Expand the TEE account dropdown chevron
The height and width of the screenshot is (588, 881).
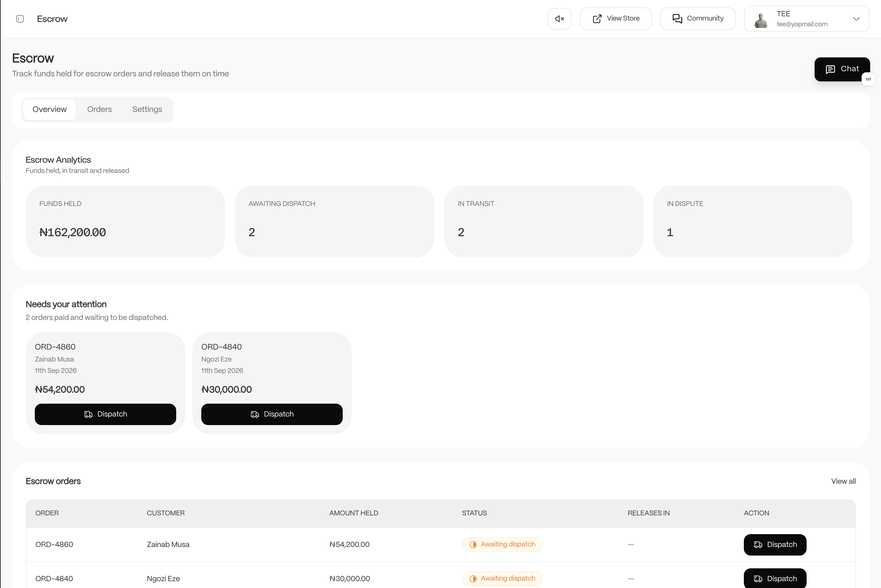856,19
